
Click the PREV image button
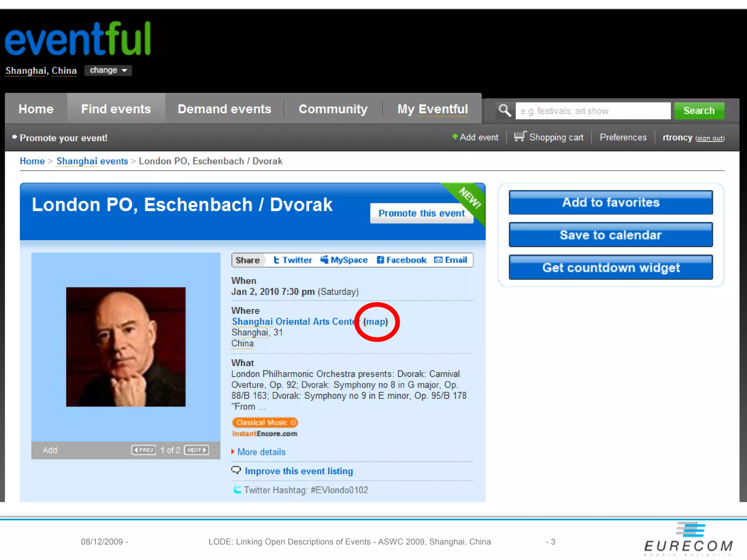(144, 450)
